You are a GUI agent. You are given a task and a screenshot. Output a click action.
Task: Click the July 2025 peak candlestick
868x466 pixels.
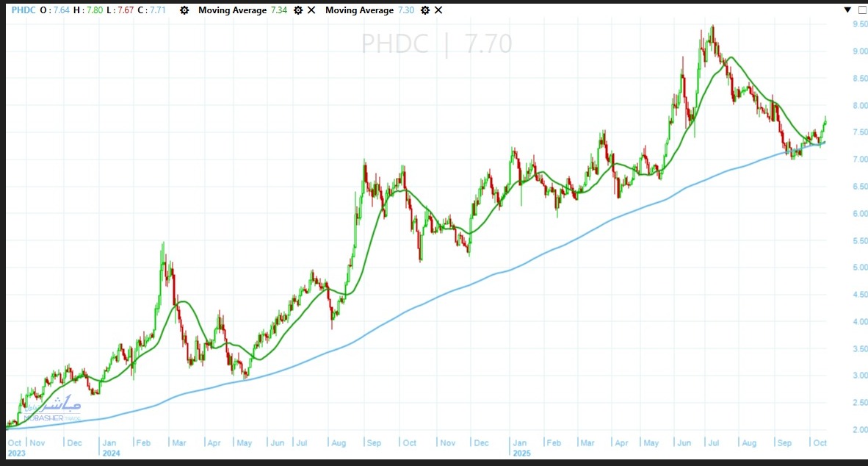coord(711,37)
